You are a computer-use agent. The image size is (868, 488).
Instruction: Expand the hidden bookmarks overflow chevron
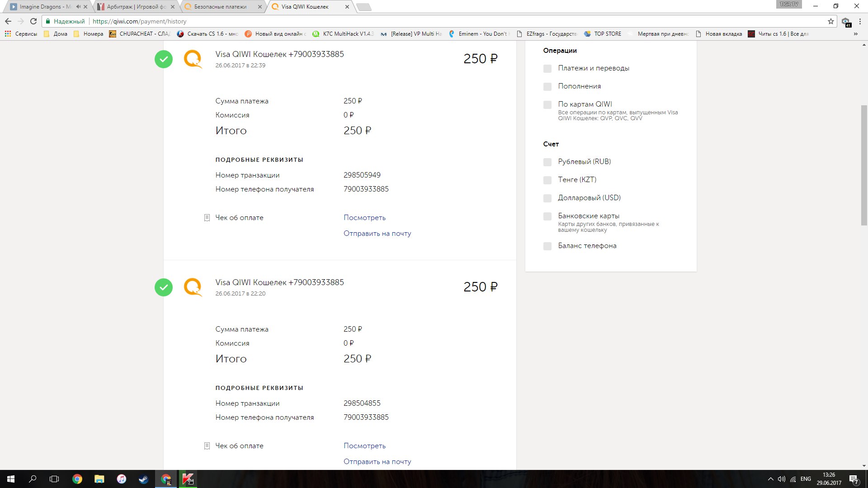coord(855,34)
